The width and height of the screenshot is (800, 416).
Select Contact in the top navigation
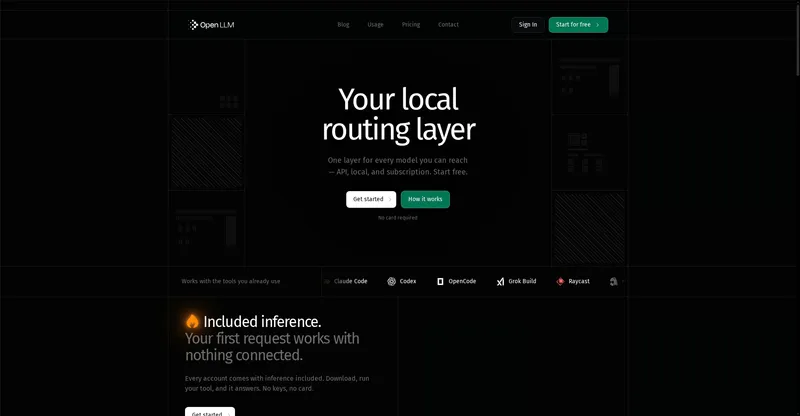pyautogui.click(x=448, y=25)
